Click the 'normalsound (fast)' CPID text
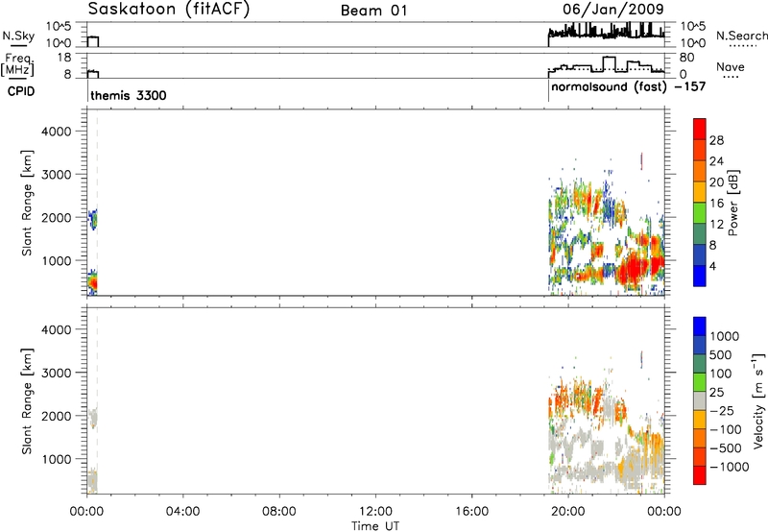768x532 pixels. coord(609,87)
